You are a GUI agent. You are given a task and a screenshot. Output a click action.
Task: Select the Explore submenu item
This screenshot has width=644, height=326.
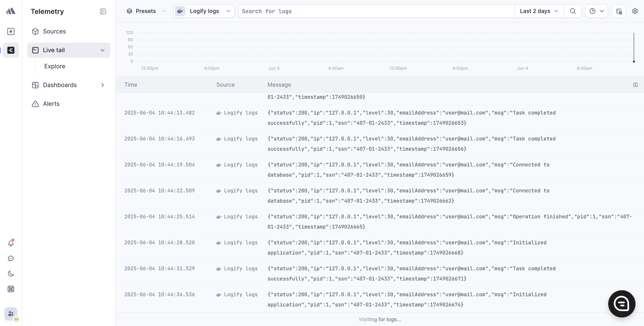coord(55,66)
